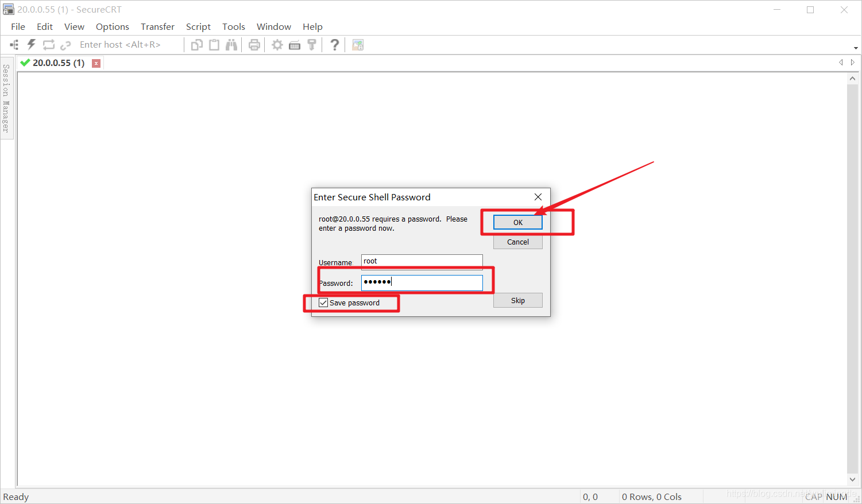862x504 pixels.
Task: Maximize the SecureCRT window
Action: 810,10
